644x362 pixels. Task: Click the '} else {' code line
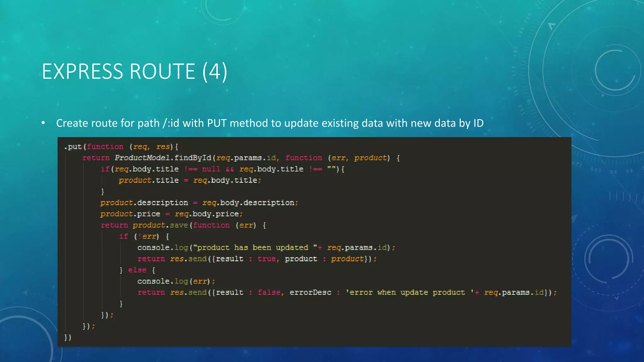[x=137, y=270]
